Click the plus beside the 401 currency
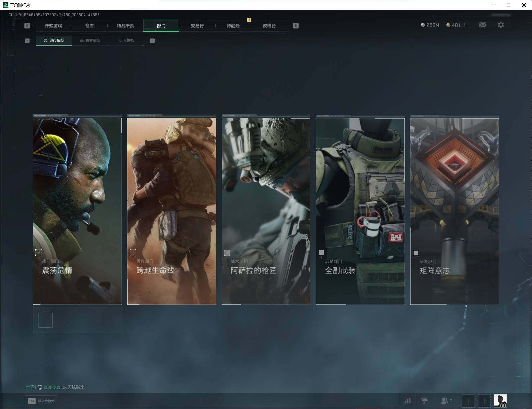The width and height of the screenshot is (532, 409). click(465, 25)
